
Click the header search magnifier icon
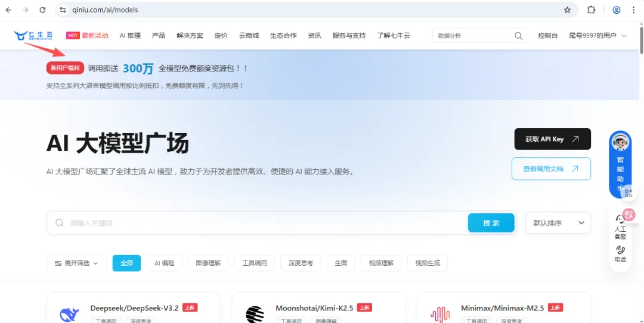(x=518, y=36)
